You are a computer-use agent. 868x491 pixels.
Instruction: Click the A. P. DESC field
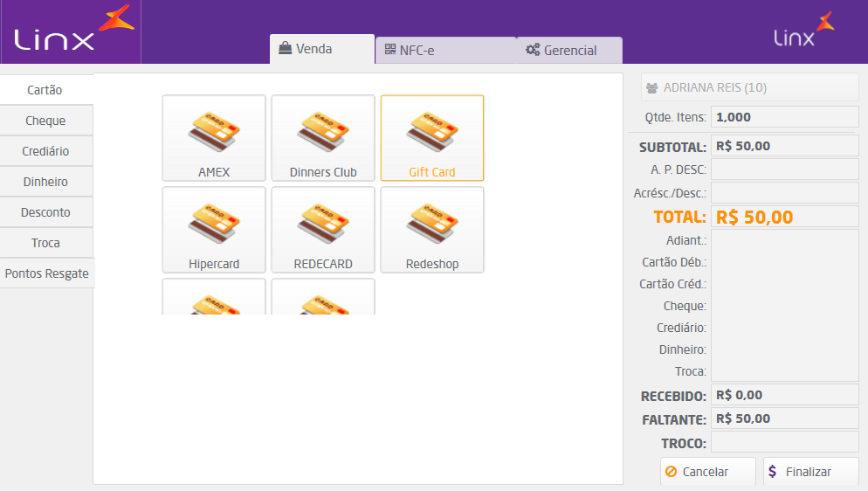pyautogui.click(x=784, y=169)
